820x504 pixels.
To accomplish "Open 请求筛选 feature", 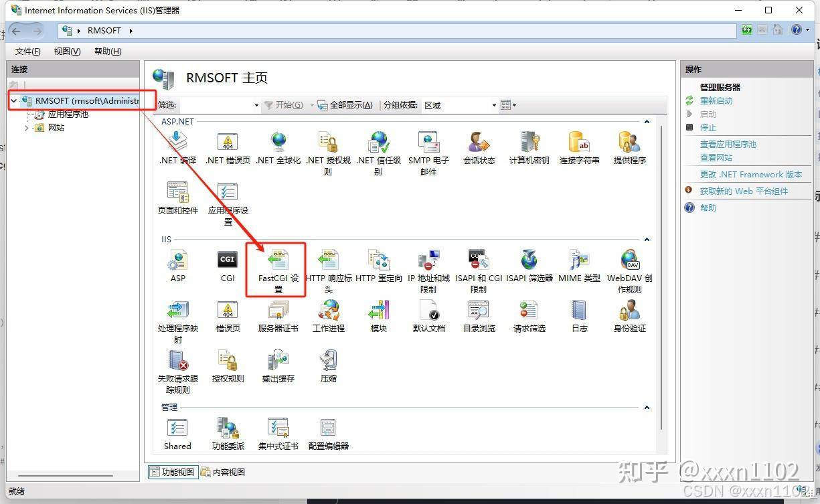I will (529, 317).
